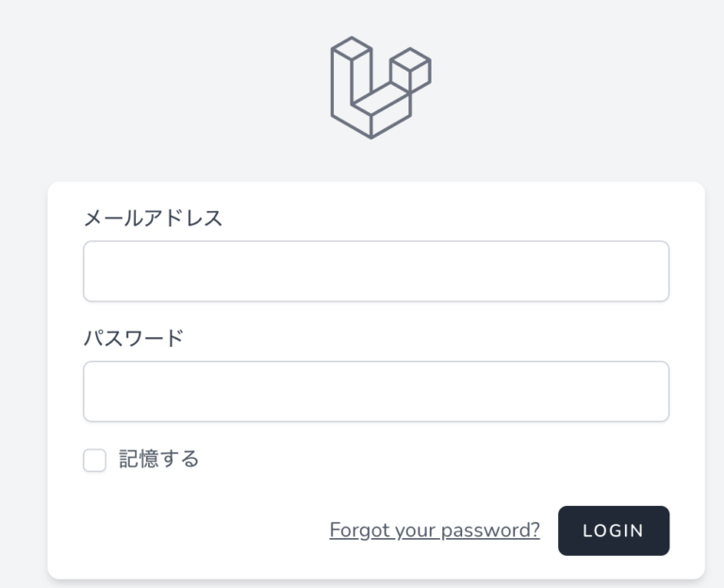This screenshot has height=588, width=724.
Task: Enable the remember-me checkbox below password field
Action: point(94,461)
